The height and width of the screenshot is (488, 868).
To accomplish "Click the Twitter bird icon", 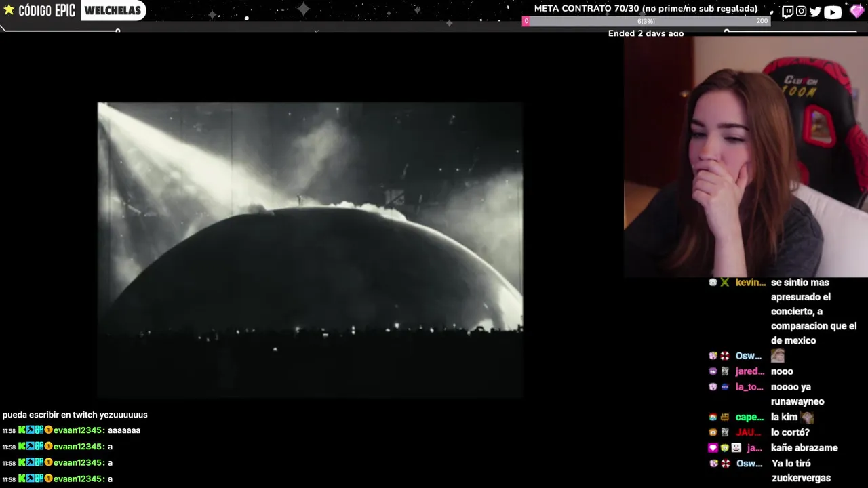I will [x=815, y=12].
